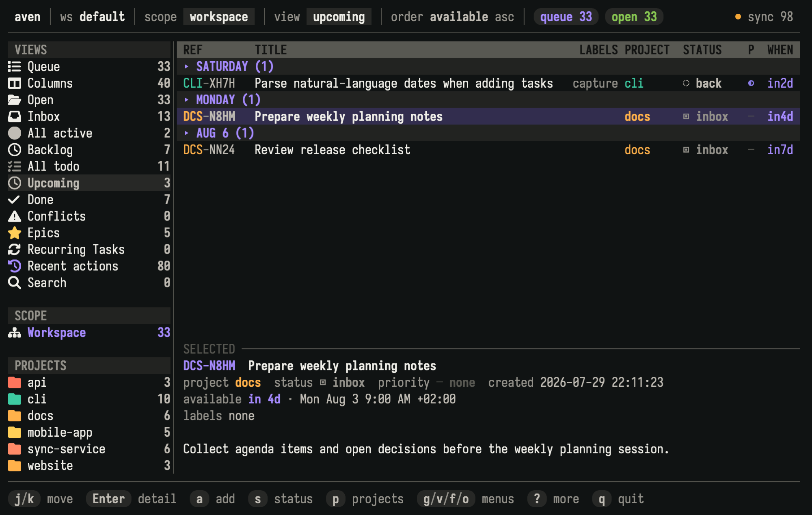
Task: Click the Queue list icon
Action: click(x=15, y=67)
